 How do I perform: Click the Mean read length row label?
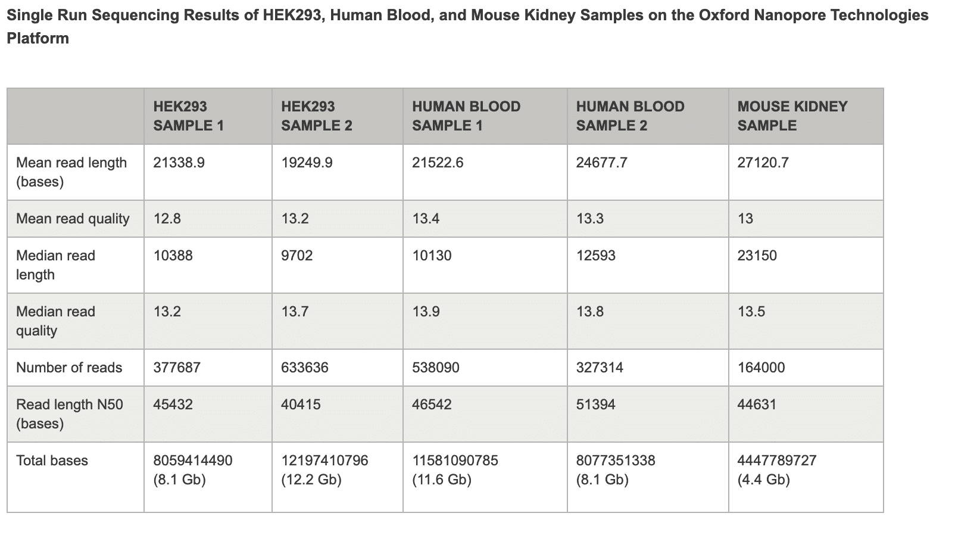click(71, 172)
